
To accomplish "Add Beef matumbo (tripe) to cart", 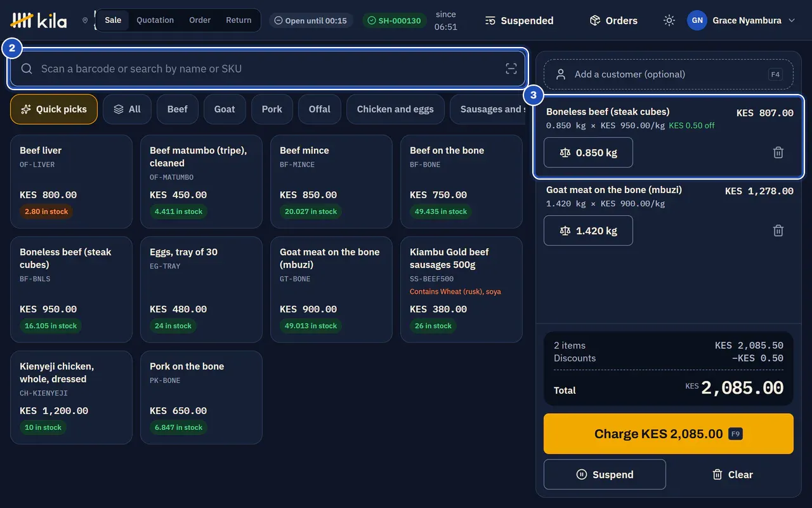I will tap(201, 182).
